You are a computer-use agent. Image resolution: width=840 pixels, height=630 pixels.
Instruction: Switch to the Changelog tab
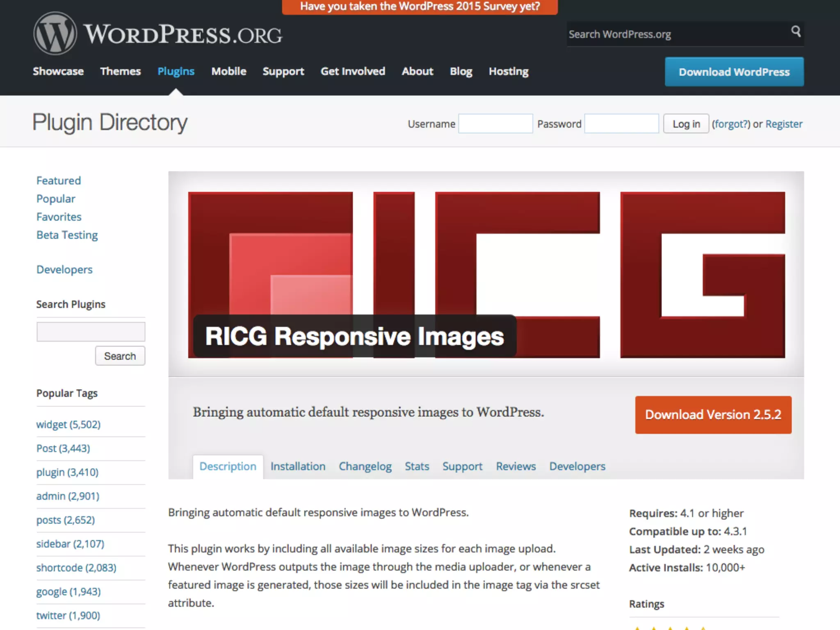(x=365, y=466)
